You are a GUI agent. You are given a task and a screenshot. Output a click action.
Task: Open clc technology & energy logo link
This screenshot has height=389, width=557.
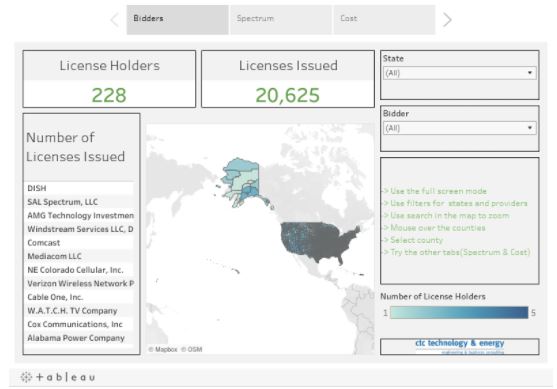click(460, 346)
